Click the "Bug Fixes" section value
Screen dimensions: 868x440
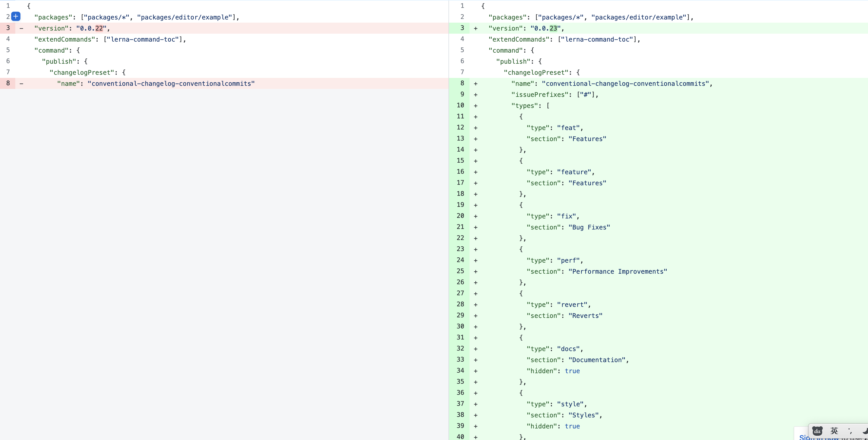[589, 227]
